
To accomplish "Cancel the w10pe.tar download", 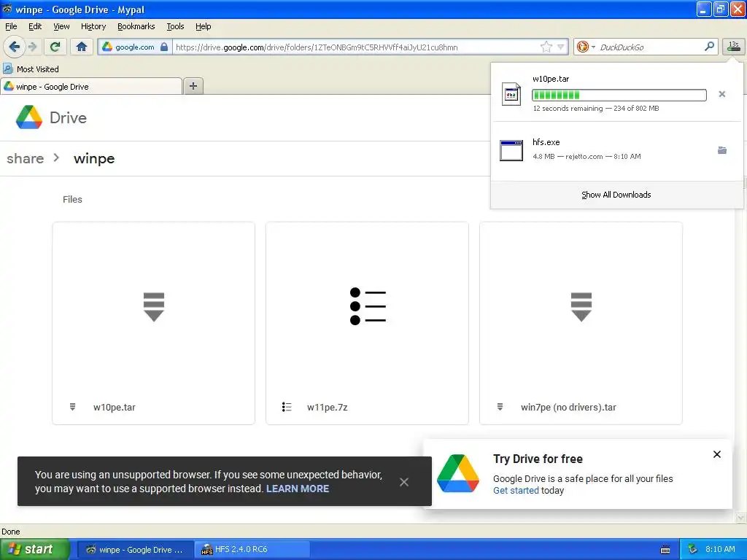I will [x=721, y=94].
